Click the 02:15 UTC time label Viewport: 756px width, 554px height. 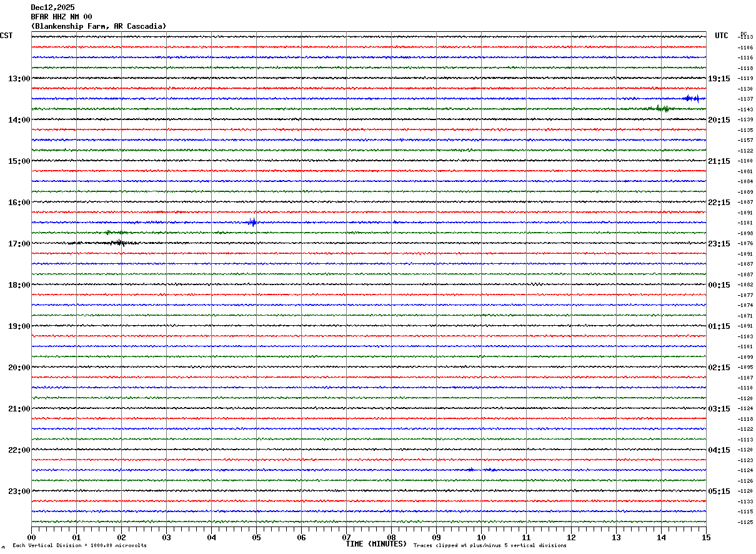[x=719, y=368]
